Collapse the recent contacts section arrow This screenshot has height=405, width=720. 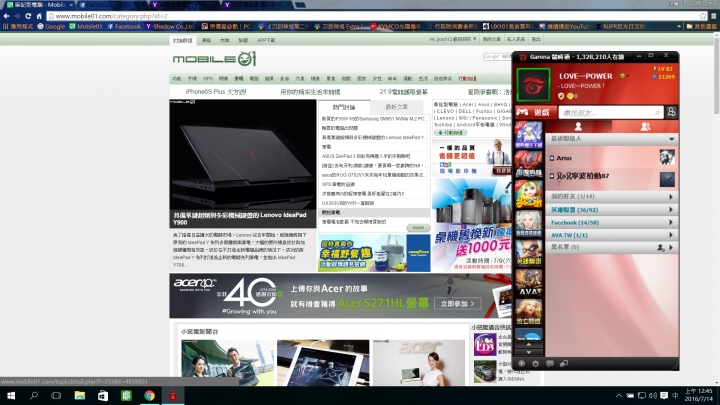pyautogui.click(x=671, y=139)
